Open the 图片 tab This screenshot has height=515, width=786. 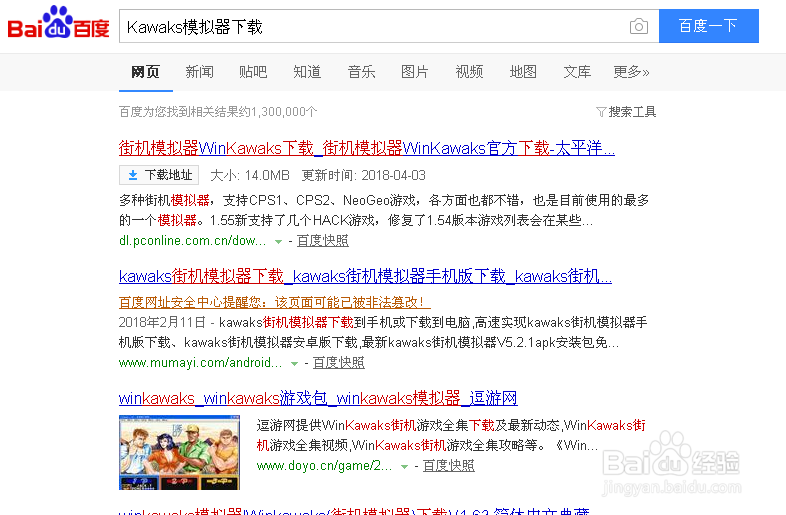tap(415, 72)
